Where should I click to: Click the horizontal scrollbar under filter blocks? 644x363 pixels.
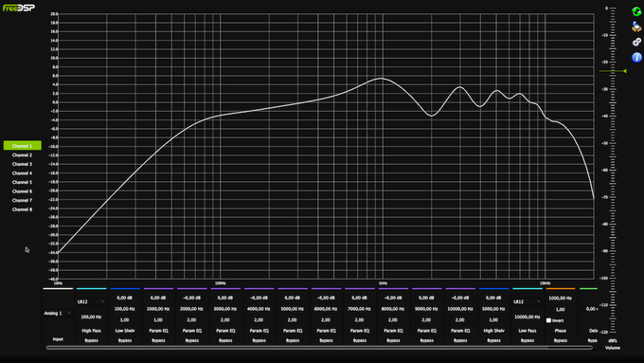coord(319,348)
